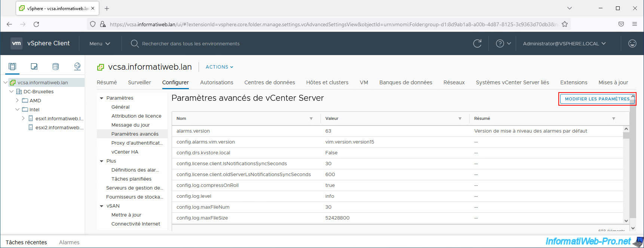Screen dimensions: 644x248
Task: Collapse the vSAN settings section
Action: point(101,206)
